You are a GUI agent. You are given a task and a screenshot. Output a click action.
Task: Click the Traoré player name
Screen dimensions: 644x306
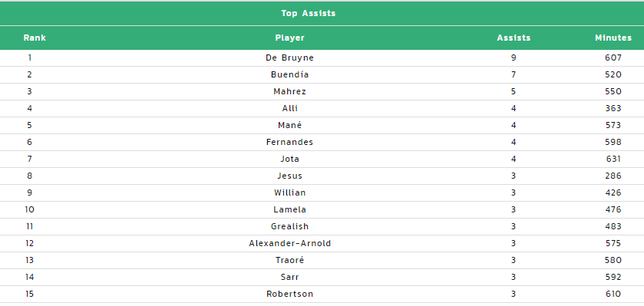289,260
